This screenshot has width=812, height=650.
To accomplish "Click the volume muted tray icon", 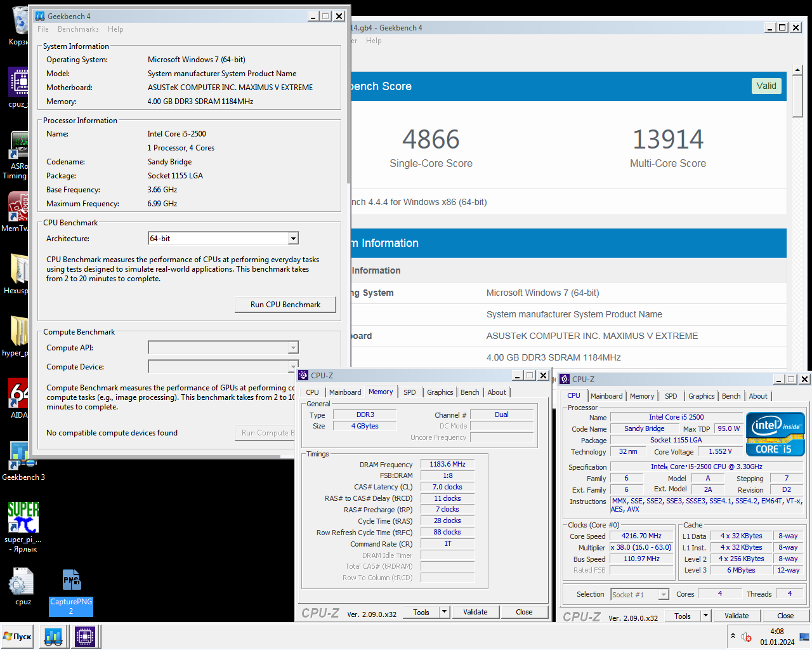I will (747, 637).
